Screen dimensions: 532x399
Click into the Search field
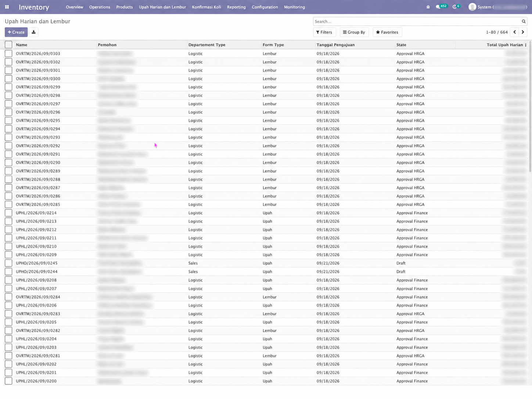417,21
